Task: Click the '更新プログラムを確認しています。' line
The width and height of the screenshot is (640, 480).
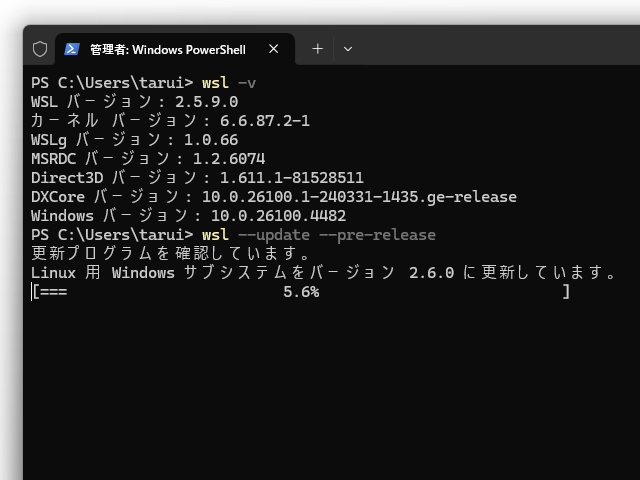Action: click(x=171, y=253)
